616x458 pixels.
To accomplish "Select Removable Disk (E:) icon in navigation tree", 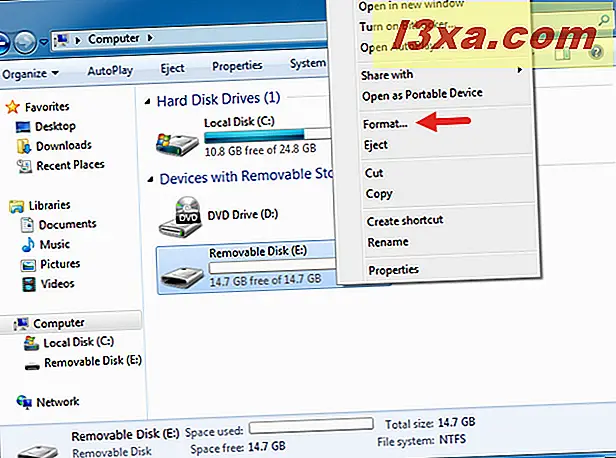I will coord(32,366).
